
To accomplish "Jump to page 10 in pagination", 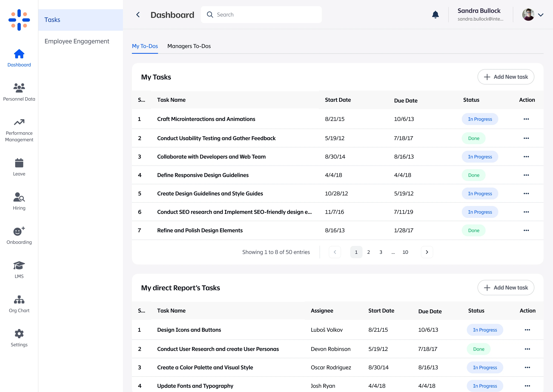I will click(405, 252).
